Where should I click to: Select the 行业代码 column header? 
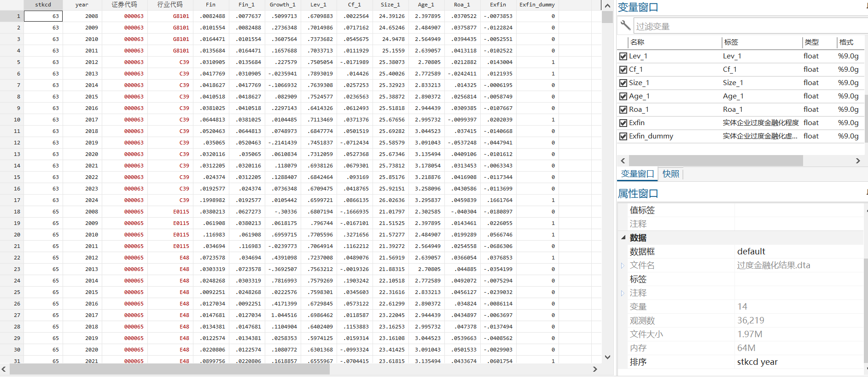coord(169,5)
